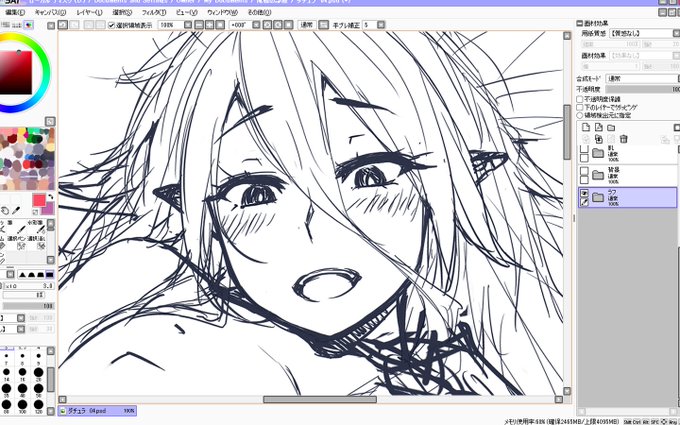Open the zoom percentage dropdown
The height and width of the screenshot is (425, 680).
click(188, 25)
